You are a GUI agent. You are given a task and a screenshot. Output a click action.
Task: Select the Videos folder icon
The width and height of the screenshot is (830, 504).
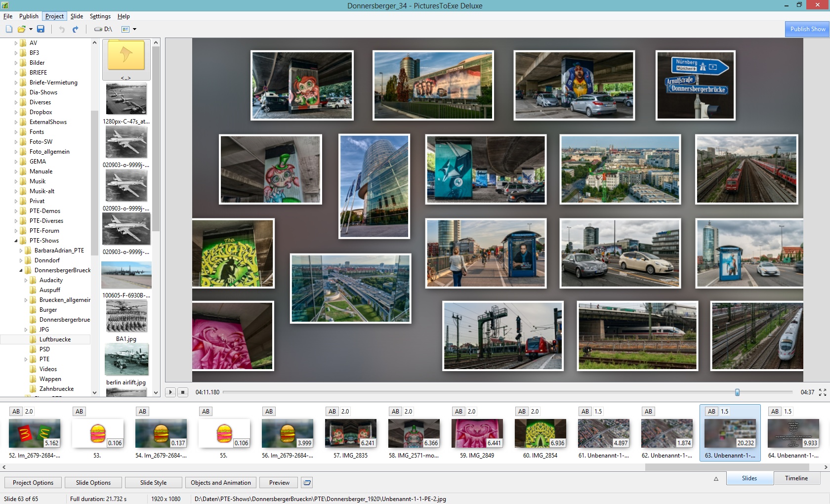[33, 369]
